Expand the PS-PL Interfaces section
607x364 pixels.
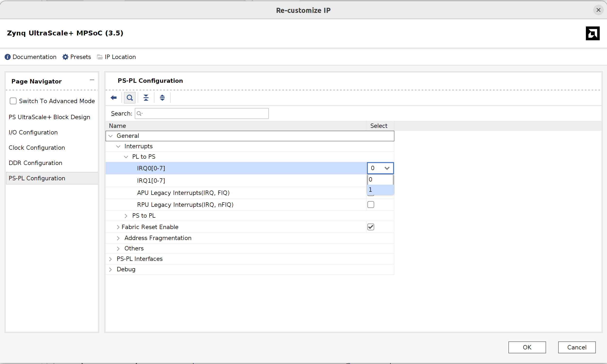coord(111,259)
